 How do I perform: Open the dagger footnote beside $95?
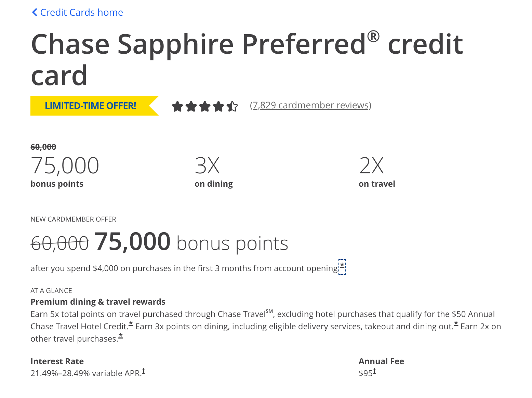(374, 371)
